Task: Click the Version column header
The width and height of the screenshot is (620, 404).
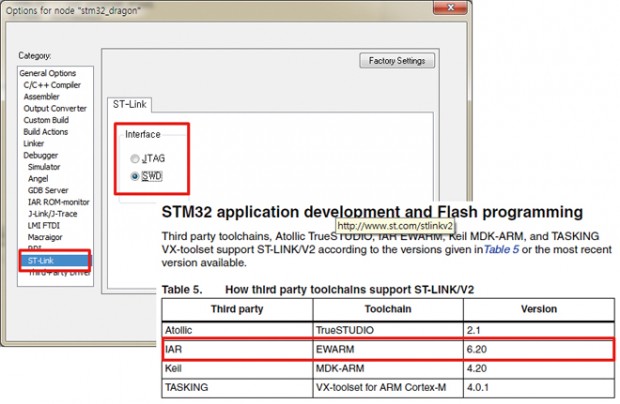Action: (x=539, y=309)
